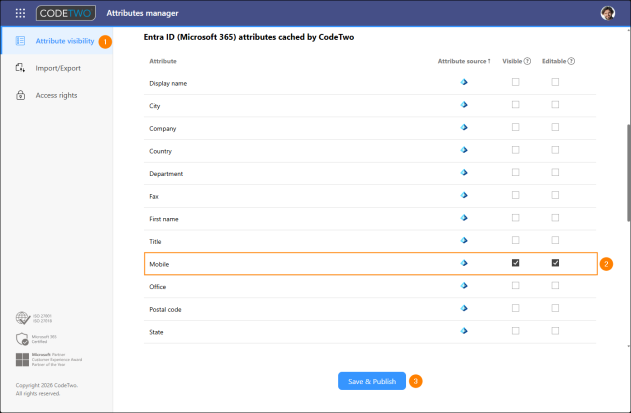631x413 pixels.
Task: Tick Visible for the Office attribute
Action: 516,285
